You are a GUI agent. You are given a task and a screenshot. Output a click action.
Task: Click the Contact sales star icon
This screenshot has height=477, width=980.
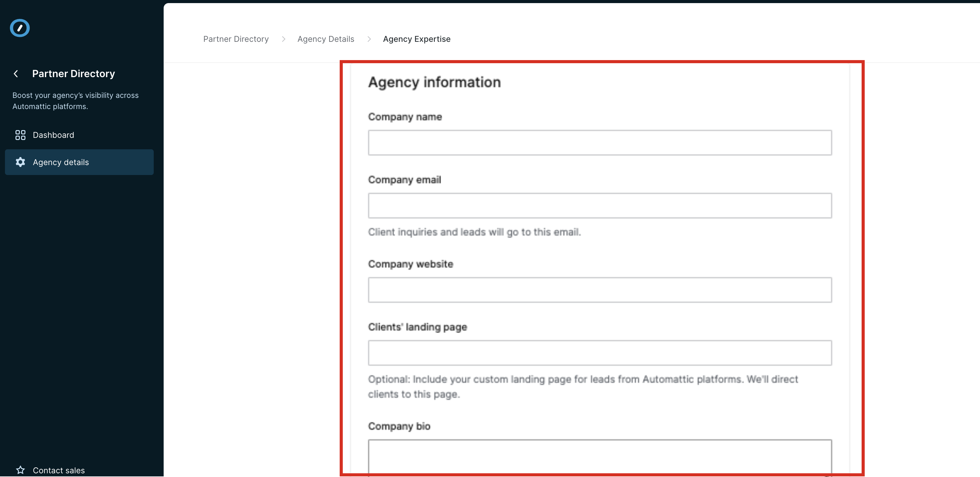pyautogui.click(x=20, y=470)
